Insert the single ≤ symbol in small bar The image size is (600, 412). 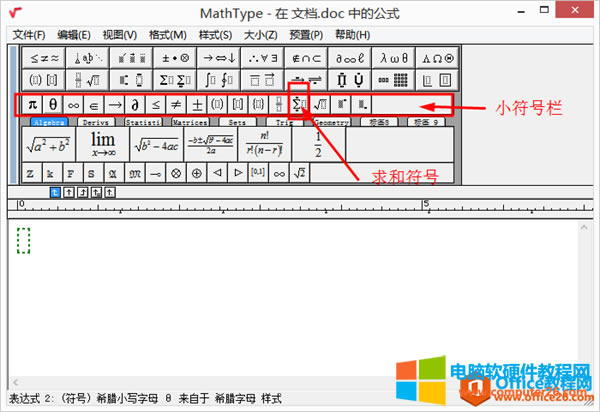[155, 104]
